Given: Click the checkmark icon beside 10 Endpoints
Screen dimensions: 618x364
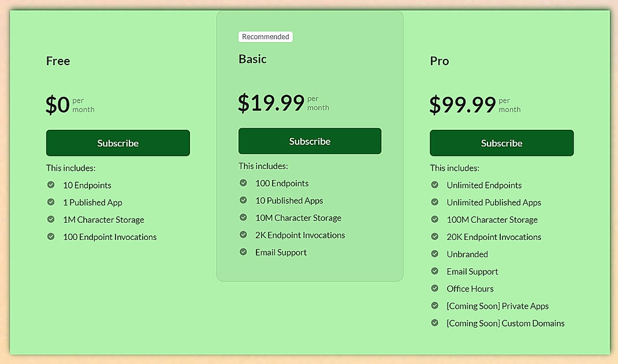Looking at the screenshot, I should (51, 185).
